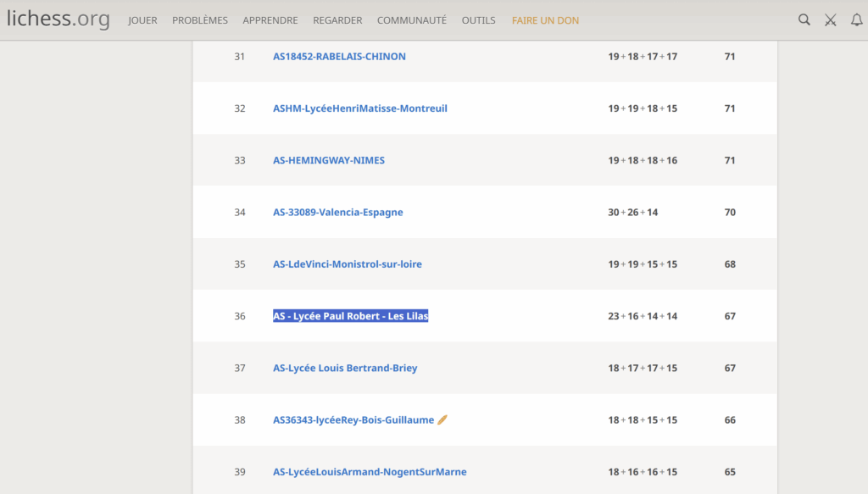Open the APPRENDRE menu

(270, 20)
